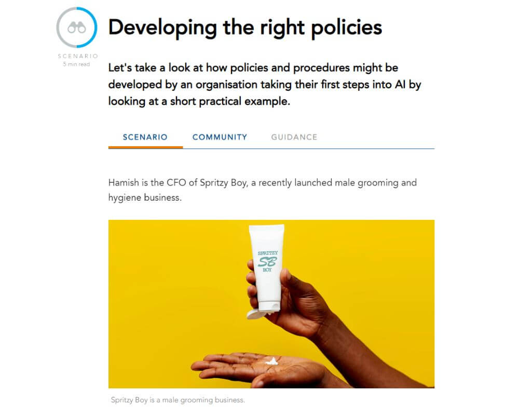Image resolution: width=519 pixels, height=420 pixels.
Task: Click the blue circular progress ring
Action: (77, 27)
